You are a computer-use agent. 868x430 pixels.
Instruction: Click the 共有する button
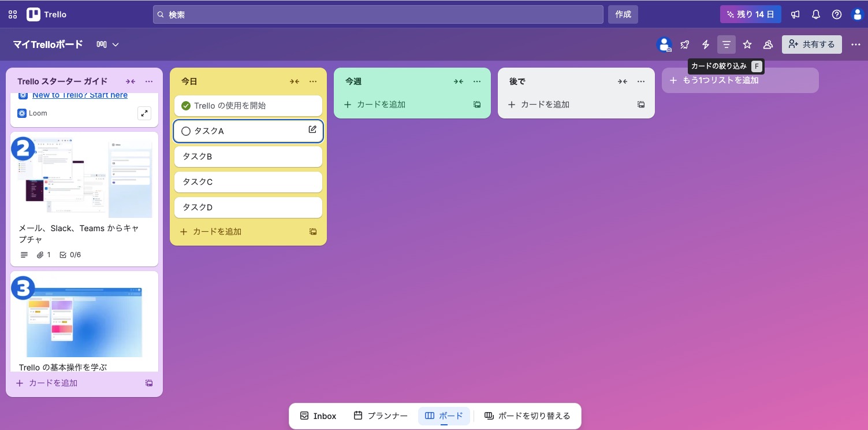[x=811, y=45]
